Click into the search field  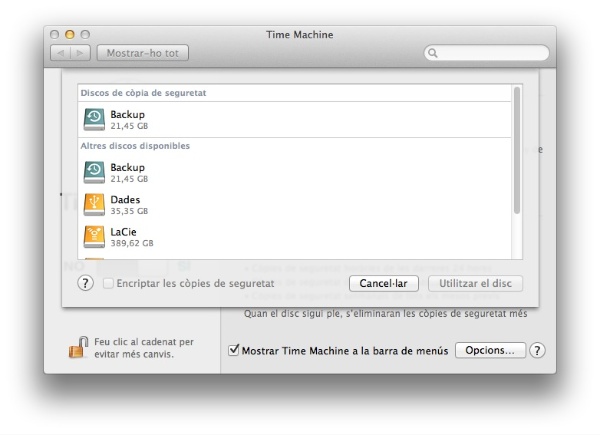(x=486, y=53)
